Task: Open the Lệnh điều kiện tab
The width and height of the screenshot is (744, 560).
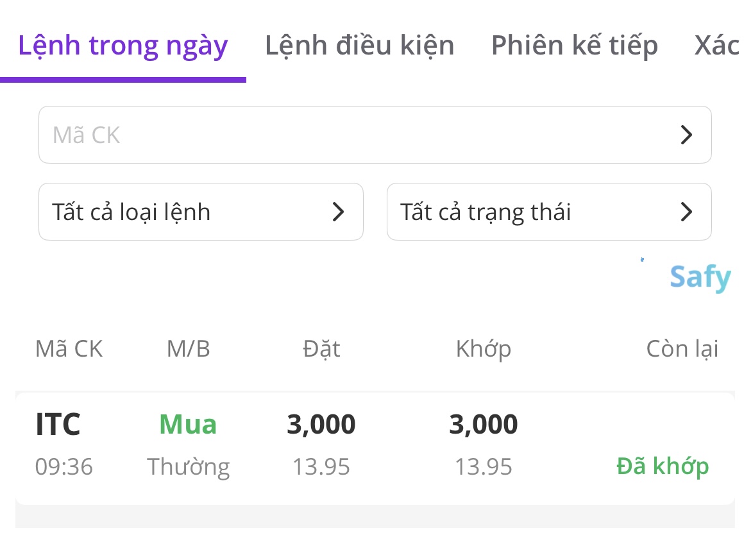Action: coord(359,46)
